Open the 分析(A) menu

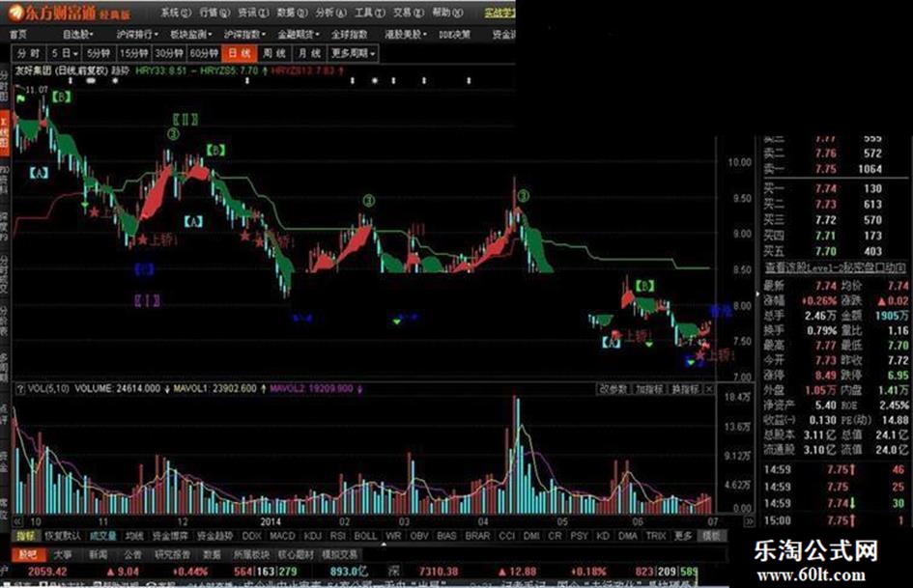coord(330,13)
